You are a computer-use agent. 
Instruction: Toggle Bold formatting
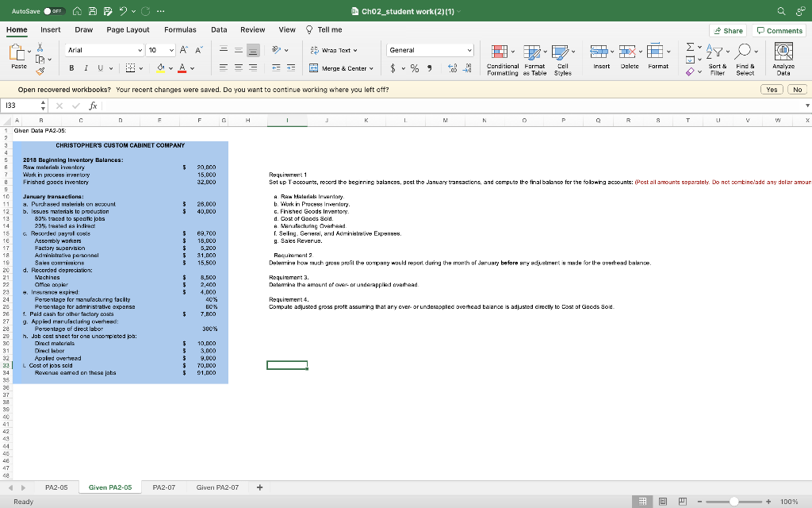coord(71,68)
